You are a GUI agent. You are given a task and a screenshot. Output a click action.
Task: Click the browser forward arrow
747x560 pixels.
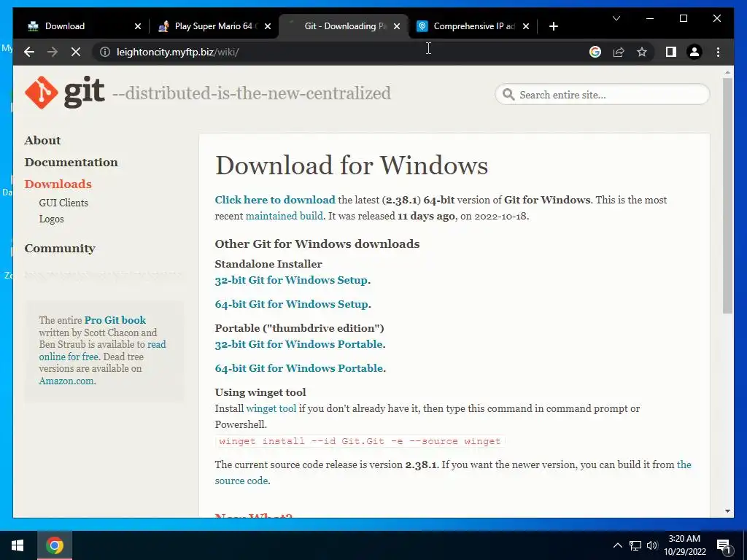[53, 52]
